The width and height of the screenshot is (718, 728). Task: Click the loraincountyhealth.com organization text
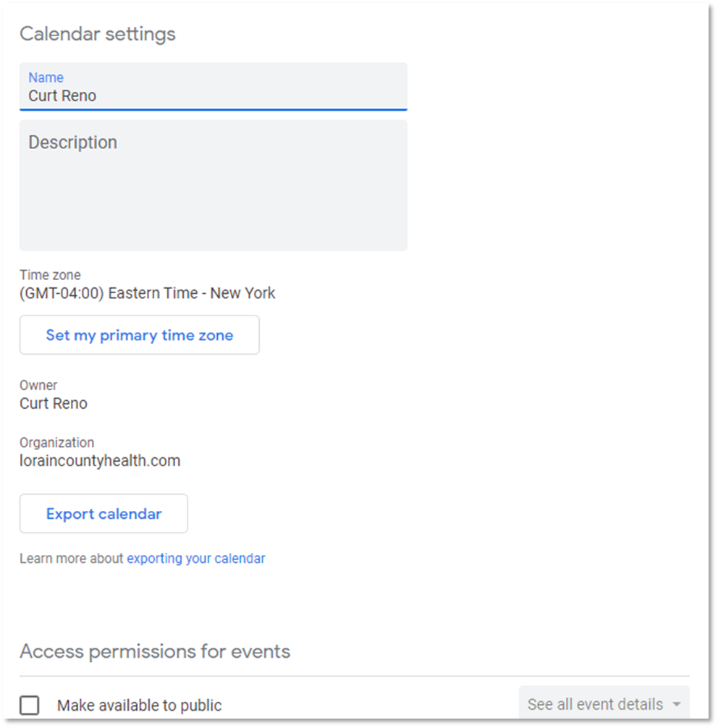coord(100,460)
